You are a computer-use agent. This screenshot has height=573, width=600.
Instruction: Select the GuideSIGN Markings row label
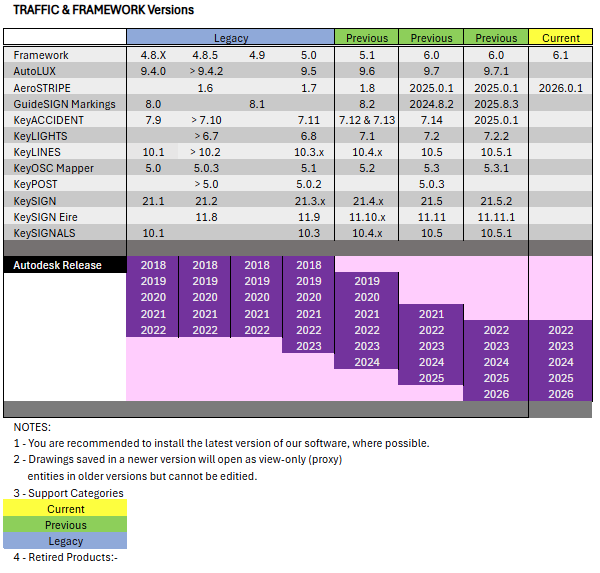(x=65, y=104)
